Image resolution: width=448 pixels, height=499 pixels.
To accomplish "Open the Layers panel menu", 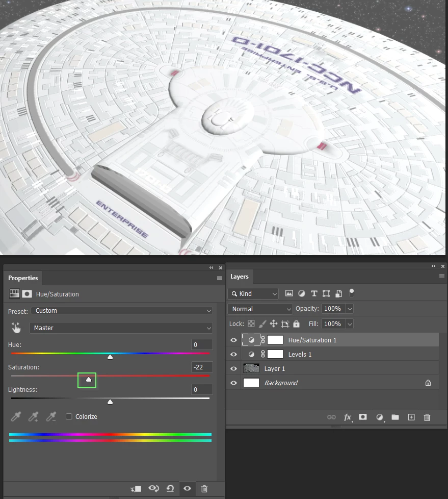I will tap(442, 276).
